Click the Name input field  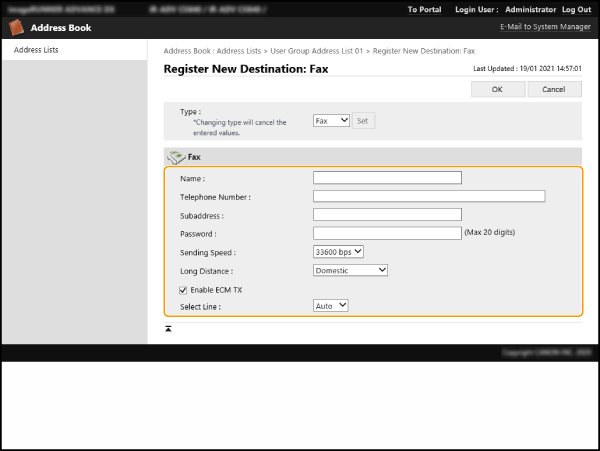pos(387,178)
